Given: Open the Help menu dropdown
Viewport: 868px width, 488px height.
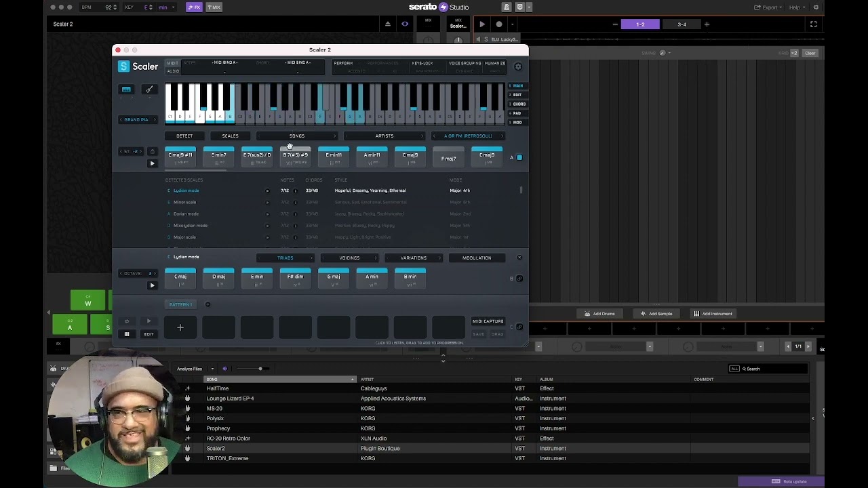Looking at the screenshot, I should point(797,7).
